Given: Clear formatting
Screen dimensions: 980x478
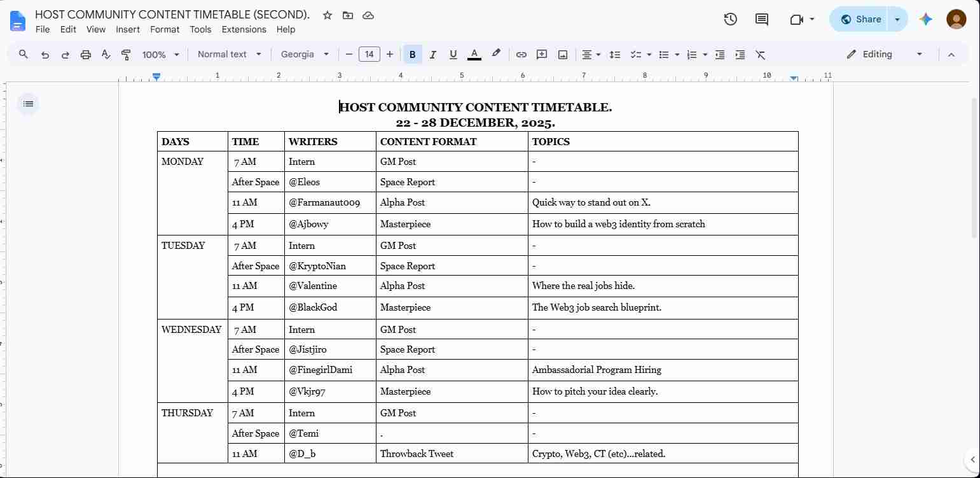Looking at the screenshot, I should pos(761,55).
